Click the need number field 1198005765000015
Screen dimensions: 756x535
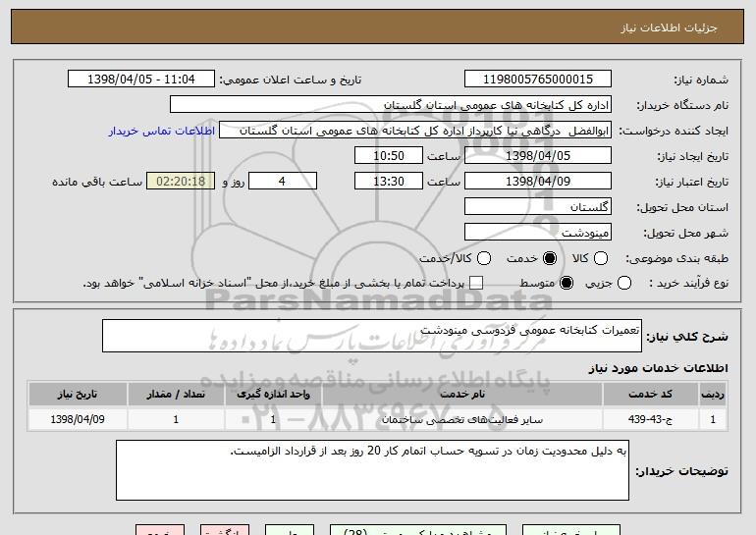coord(536,80)
